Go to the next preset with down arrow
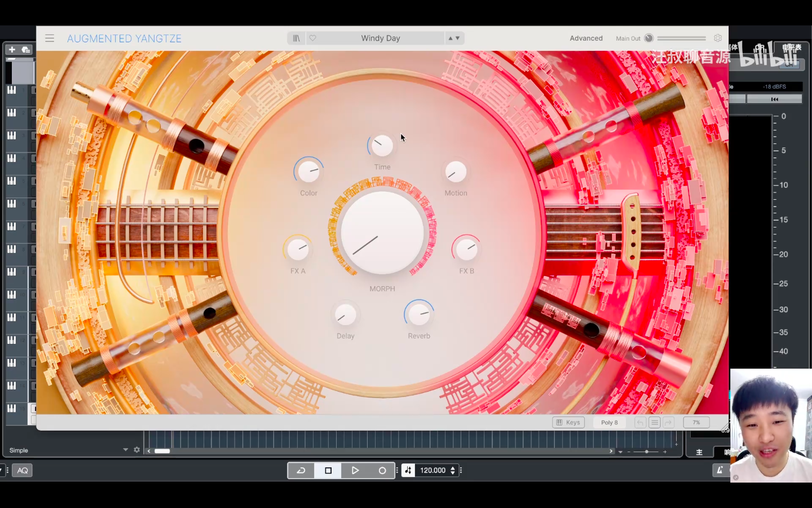Viewport: 812px width, 508px height. (x=457, y=38)
